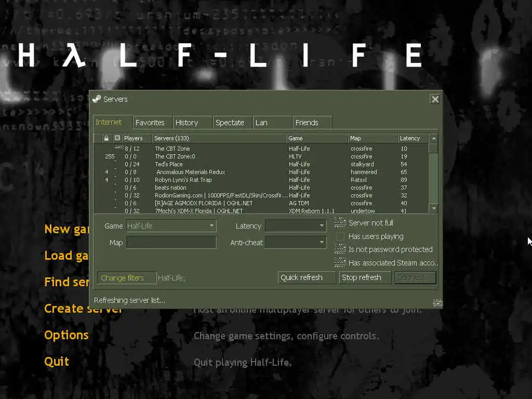The image size is (532, 399).
Task: Open the Game filter dropdown
Action: (x=171, y=225)
